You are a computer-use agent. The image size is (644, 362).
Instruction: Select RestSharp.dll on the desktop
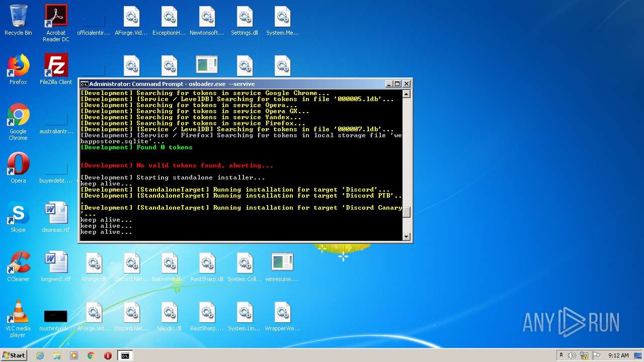coord(207,266)
